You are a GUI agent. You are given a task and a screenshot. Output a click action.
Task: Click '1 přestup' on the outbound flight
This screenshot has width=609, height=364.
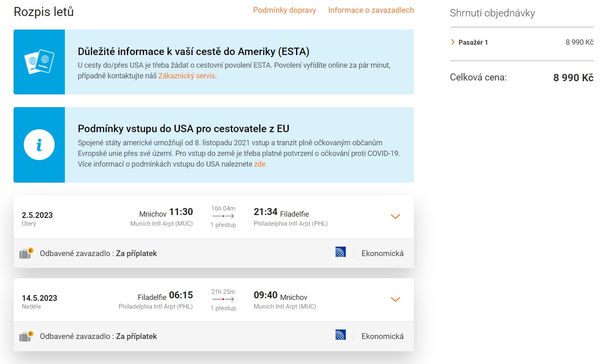point(223,225)
